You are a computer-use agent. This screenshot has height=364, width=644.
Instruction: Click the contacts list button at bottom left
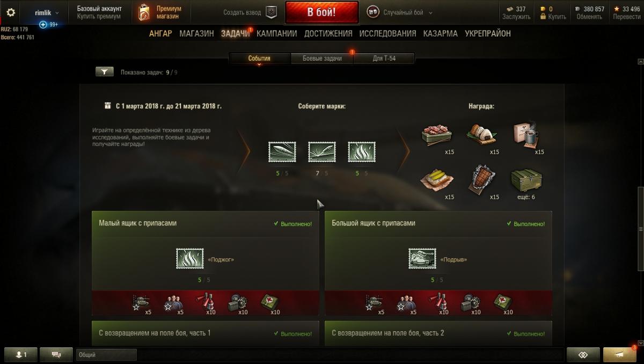(21, 355)
